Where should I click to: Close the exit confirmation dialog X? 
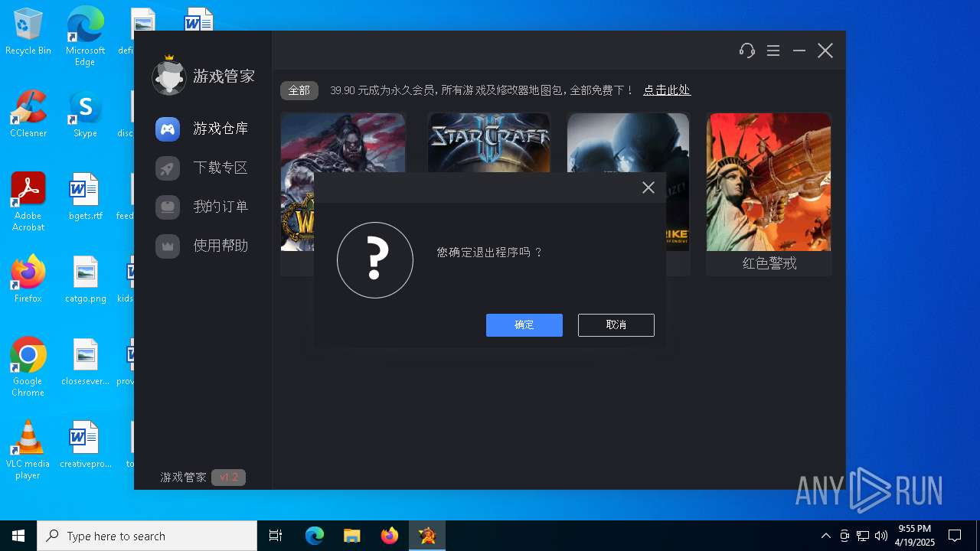648,187
